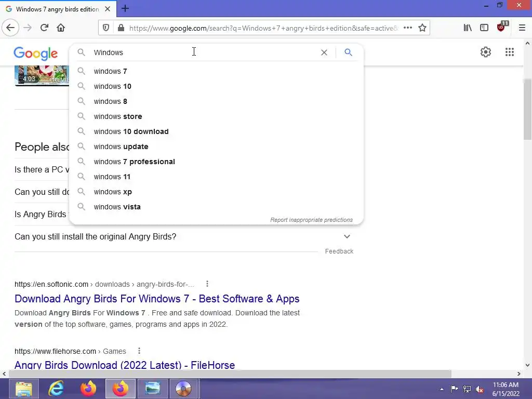Open the muted volume tray icon
532x399 pixels.
coord(480,389)
